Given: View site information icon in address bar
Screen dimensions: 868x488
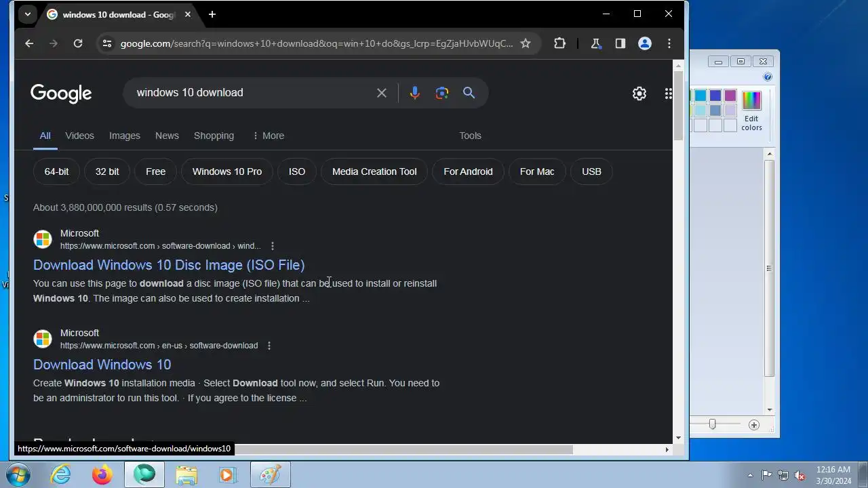Looking at the screenshot, I should pyautogui.click(x=107, y=43).
